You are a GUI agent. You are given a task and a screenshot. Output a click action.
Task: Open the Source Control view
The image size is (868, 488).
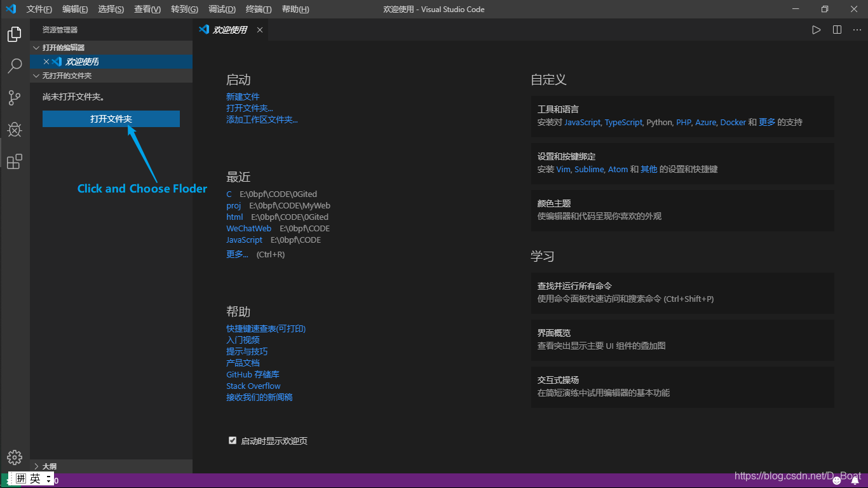point(14,97)
